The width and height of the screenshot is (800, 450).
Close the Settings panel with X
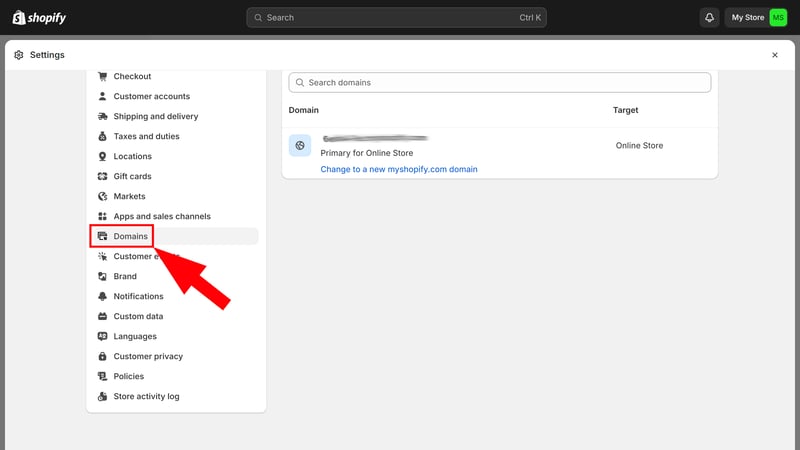point(774,55)
